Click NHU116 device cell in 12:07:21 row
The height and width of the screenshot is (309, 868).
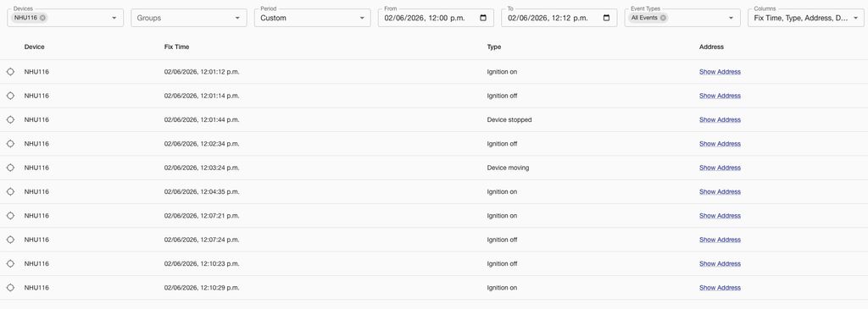click(x=36, y=216)
